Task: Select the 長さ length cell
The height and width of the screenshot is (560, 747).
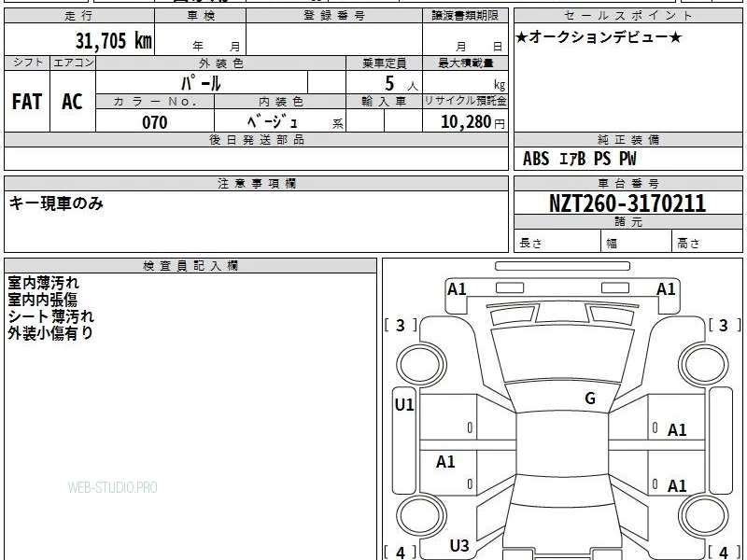Action: [557, 243]
